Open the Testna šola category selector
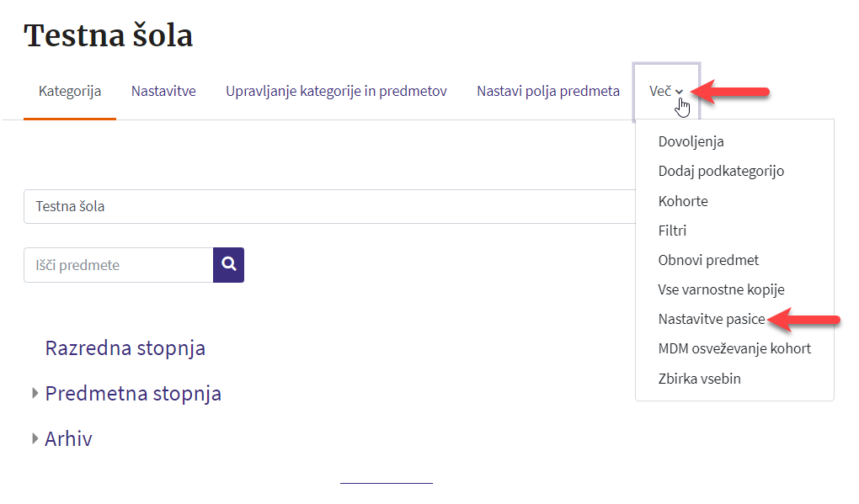Image resolution: width=859 pixels, height=504 pixels. coord(329,206)
